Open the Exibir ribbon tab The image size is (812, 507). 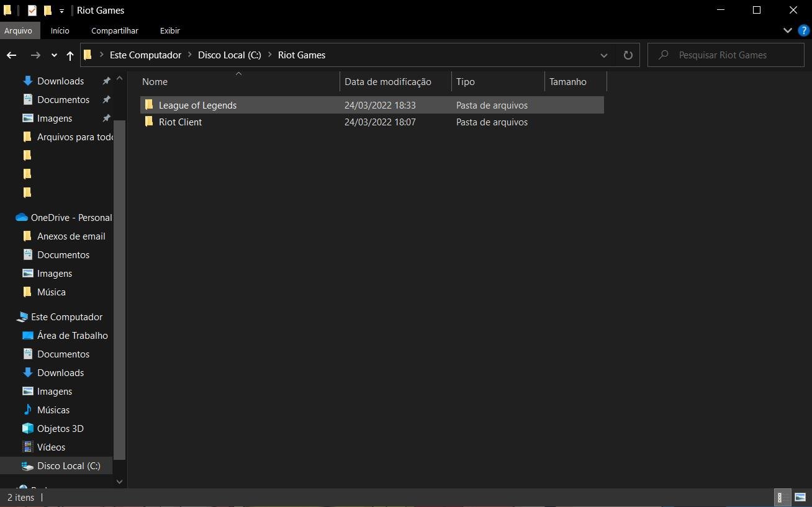(x=169, y=30)
